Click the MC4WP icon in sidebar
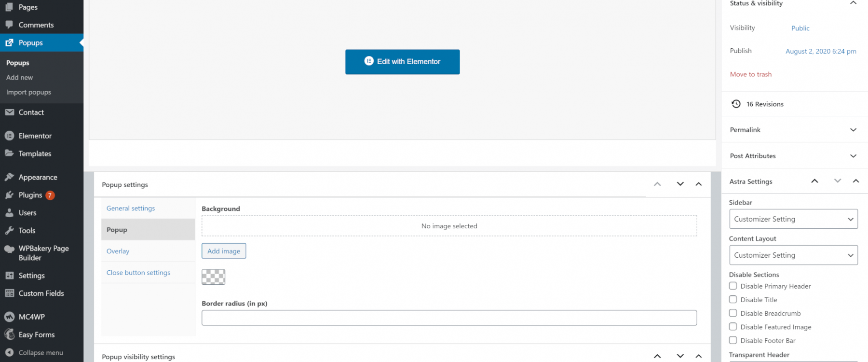868x362 pixels. point(9,317)
